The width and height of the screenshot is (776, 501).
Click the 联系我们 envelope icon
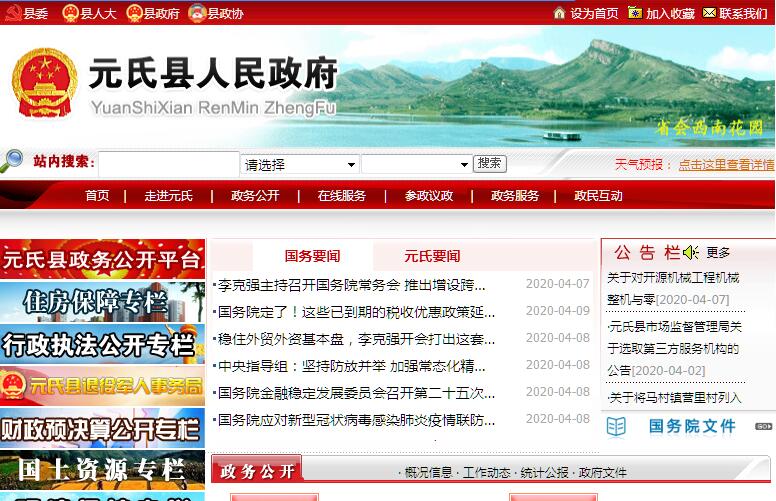[709, 13]
